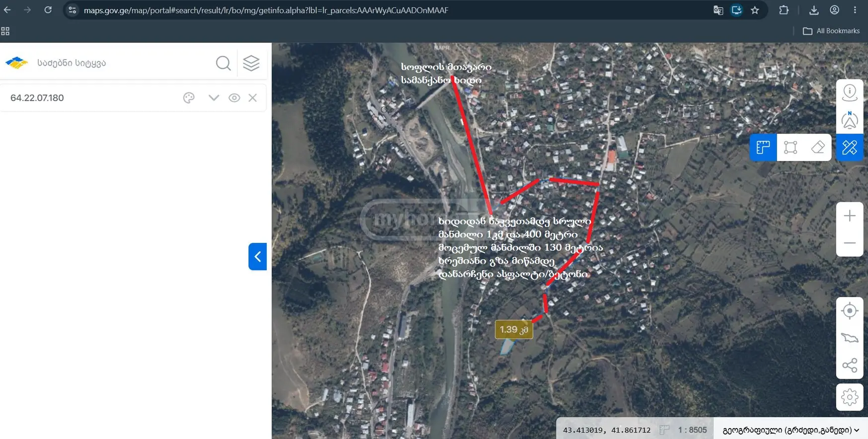The height and width of the screenshot is (439, 868).
Task: Open Chrome three-dot menu
Action: tap(855, 10)
